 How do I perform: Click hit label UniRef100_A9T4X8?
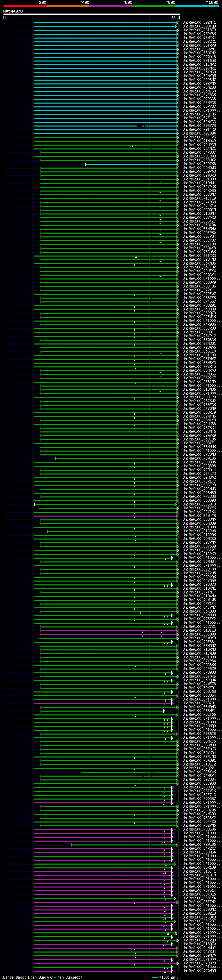[x=199, y=130]
